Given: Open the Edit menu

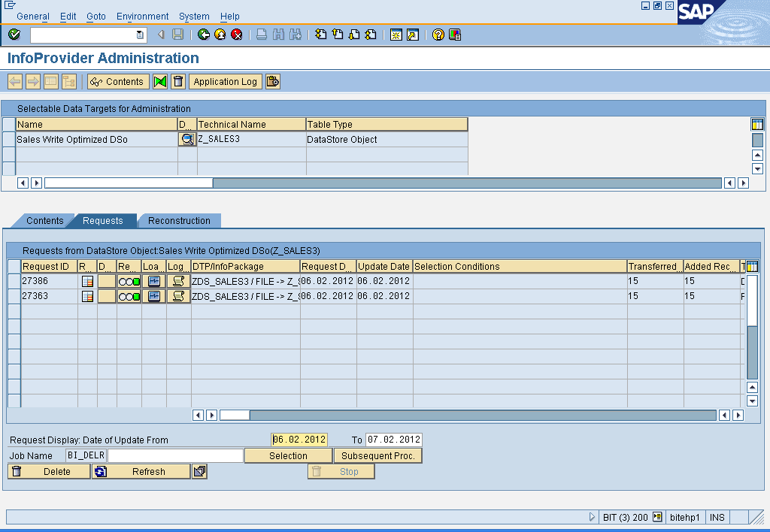Looking at the screenshot, I should tap(68, 17).
